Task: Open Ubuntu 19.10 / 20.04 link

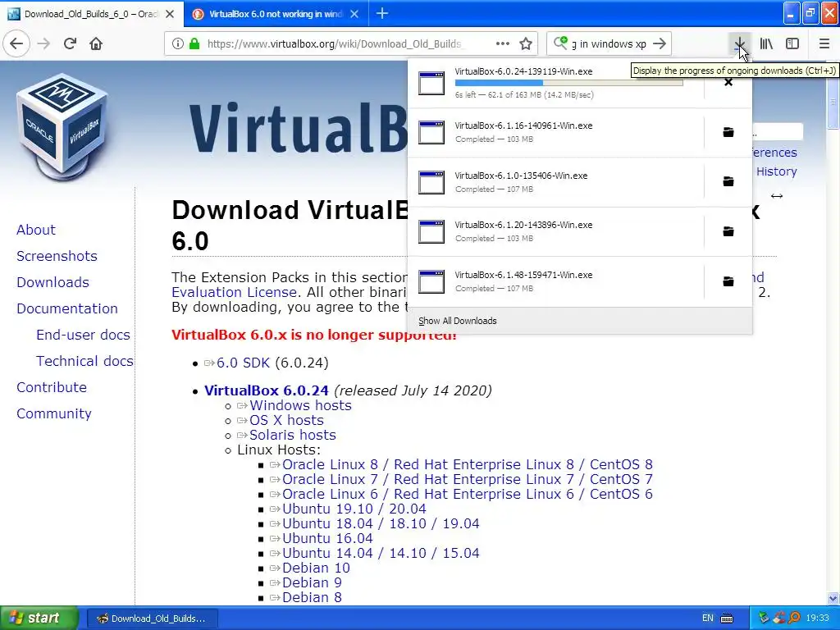Action: pos(354,509)
